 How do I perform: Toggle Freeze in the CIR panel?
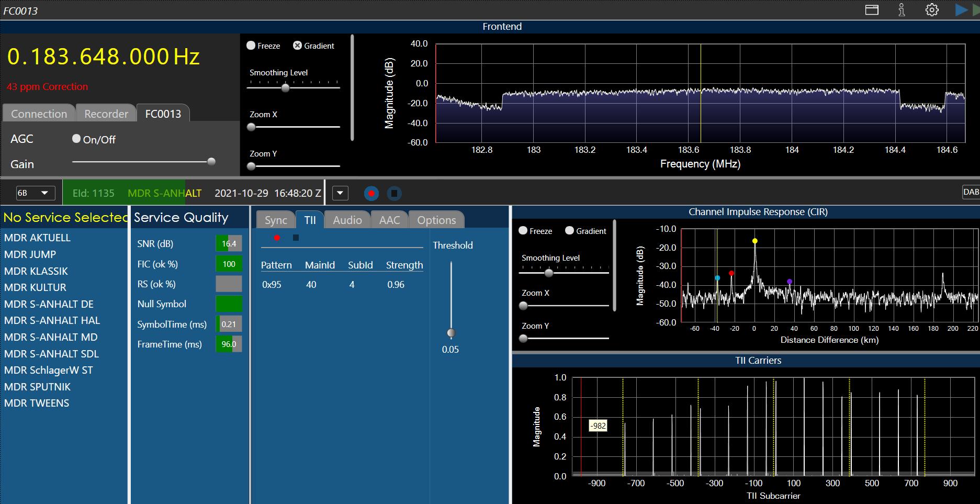(x=523, y=231)
